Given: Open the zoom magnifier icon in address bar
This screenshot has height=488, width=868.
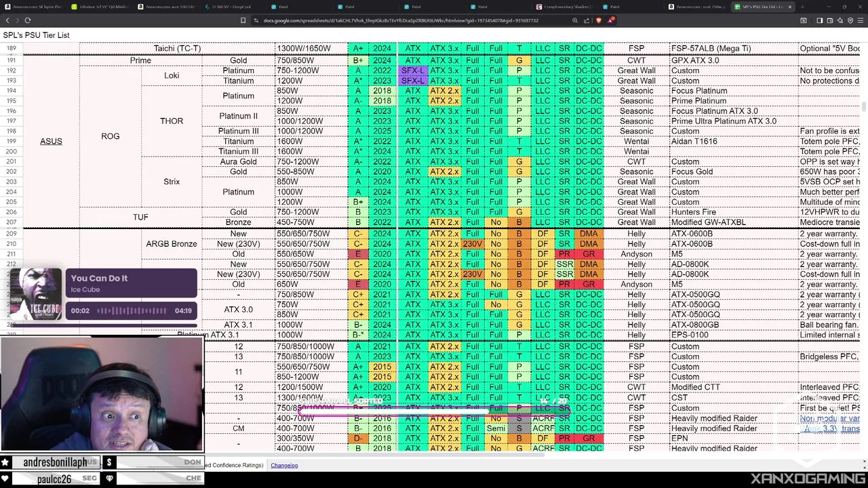Looking at the screenshot, I should tap(575, 20).
